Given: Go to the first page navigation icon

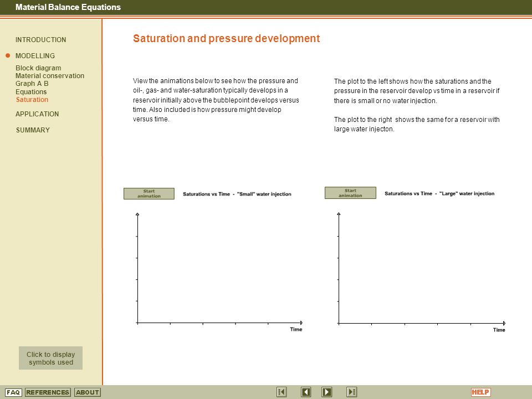Looking at the screenshot, I should click(282, 392).
